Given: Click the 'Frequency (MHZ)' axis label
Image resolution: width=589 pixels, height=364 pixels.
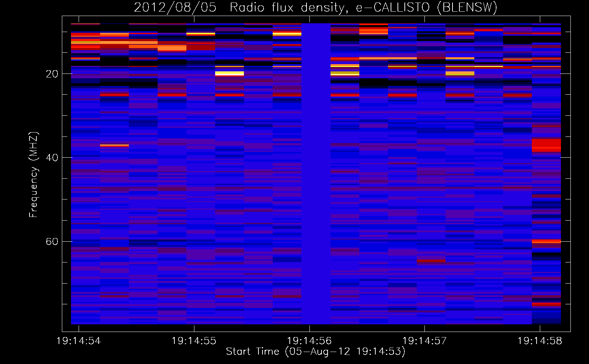Looking at the screenshot, I should 33,174.
